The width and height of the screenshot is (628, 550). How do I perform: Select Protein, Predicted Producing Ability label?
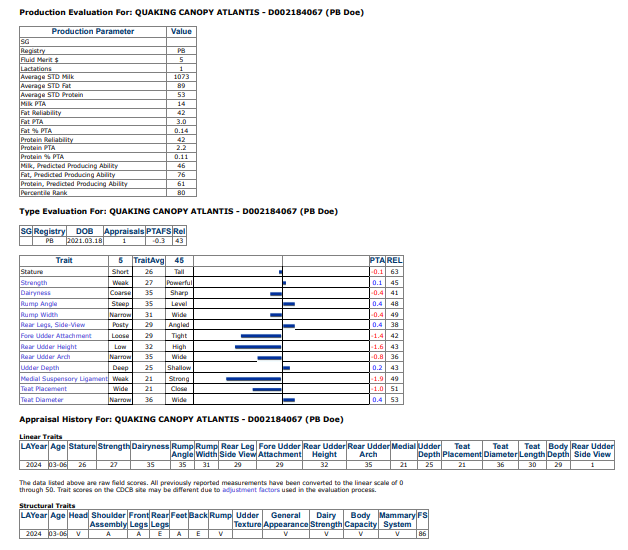74,184
